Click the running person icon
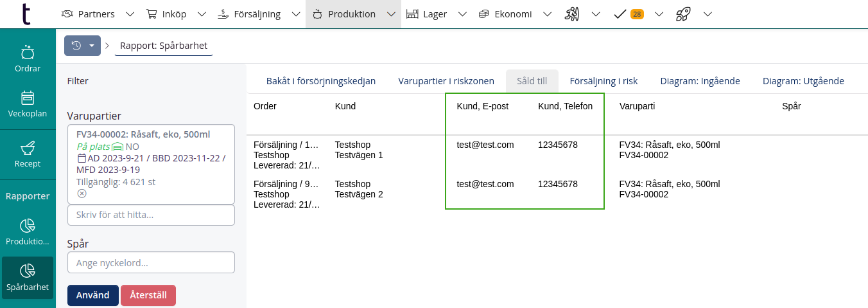The width and height of the screenshot is (868, 308). [x=572, y=14]
